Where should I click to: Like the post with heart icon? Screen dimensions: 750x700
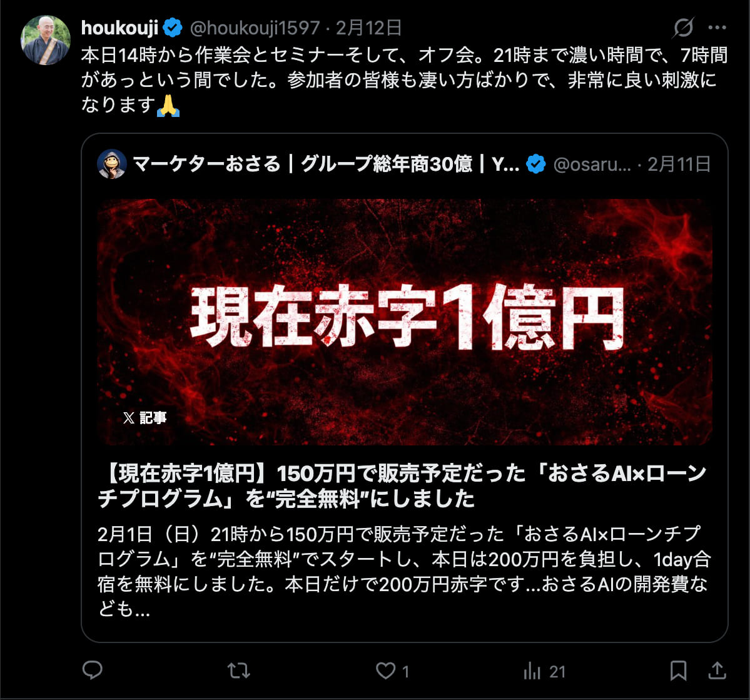point(385,671)
